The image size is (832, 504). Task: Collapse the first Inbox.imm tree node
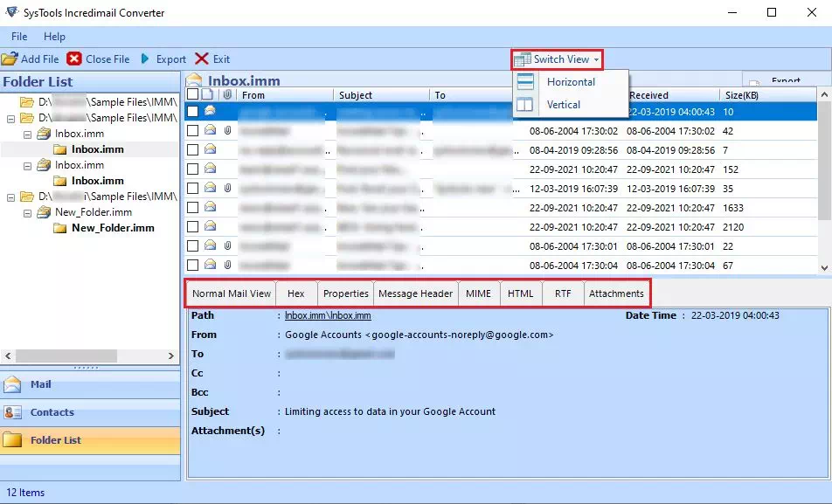(x=27, y=135)
